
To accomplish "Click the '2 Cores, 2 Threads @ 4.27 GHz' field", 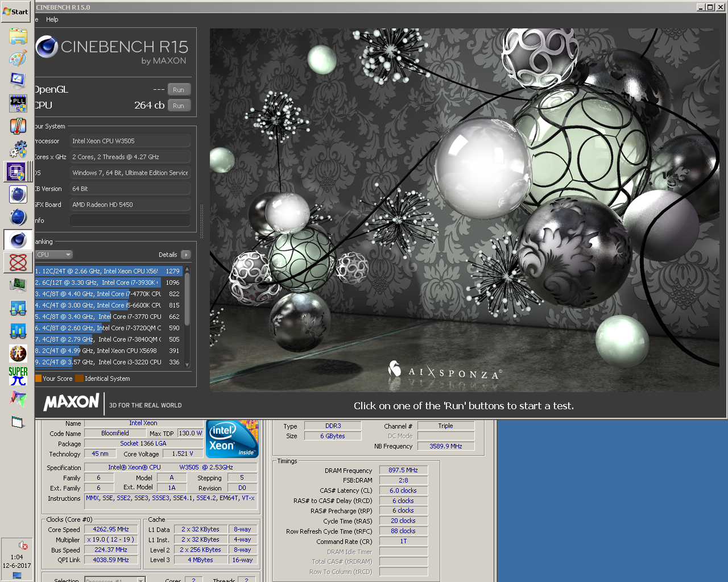I will pyautogui.click(x=130, y=157).
